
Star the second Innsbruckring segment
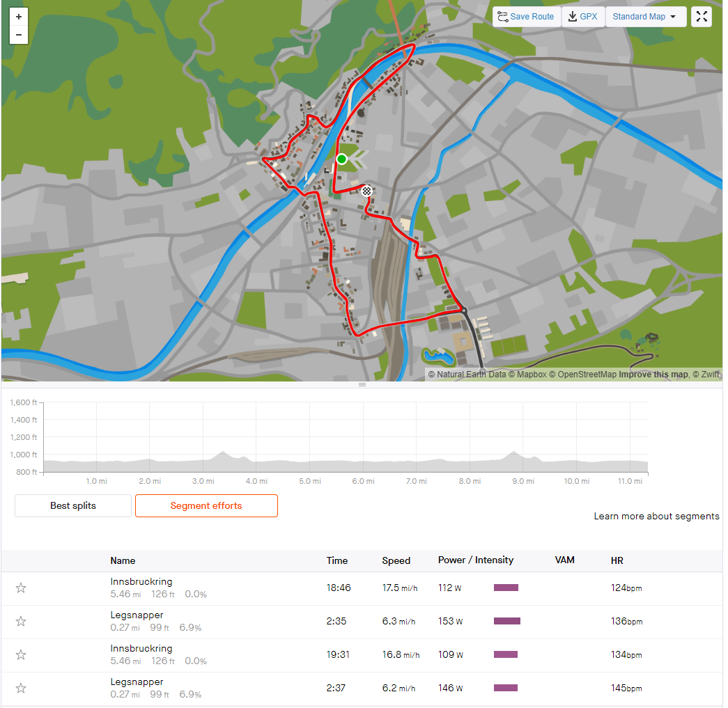click(21, 654)
